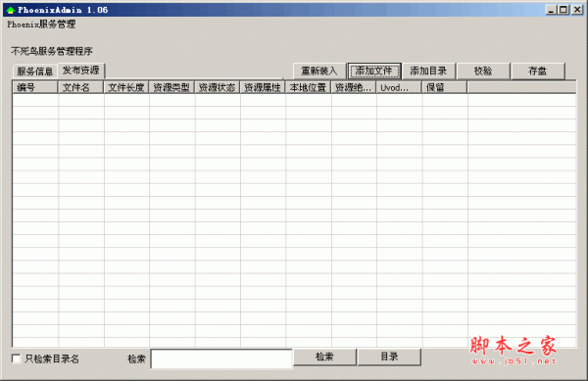This screenshot has width=588, height=381.
Task: Click the 添加目录 button
Action: coord(428,71)
